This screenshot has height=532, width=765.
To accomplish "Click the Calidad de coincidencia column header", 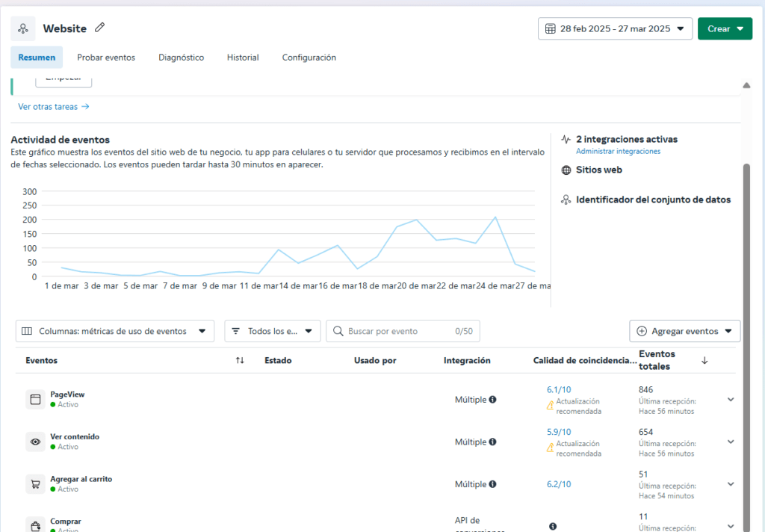I will click(584, 360).
